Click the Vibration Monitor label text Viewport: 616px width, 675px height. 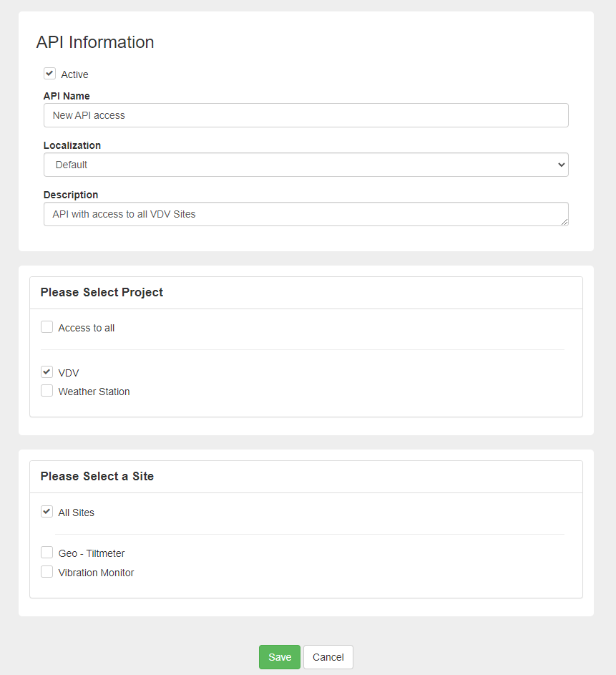(x=97, y=573)
